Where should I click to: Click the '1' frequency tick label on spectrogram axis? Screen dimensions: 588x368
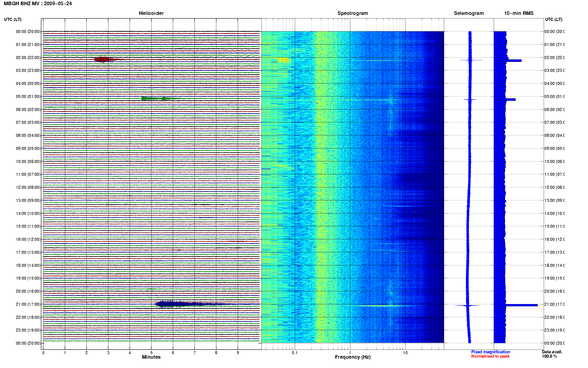350,353
